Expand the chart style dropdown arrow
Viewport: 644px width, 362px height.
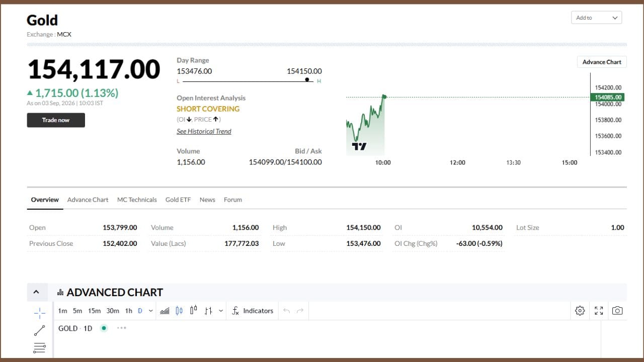[x=221, y=311]
